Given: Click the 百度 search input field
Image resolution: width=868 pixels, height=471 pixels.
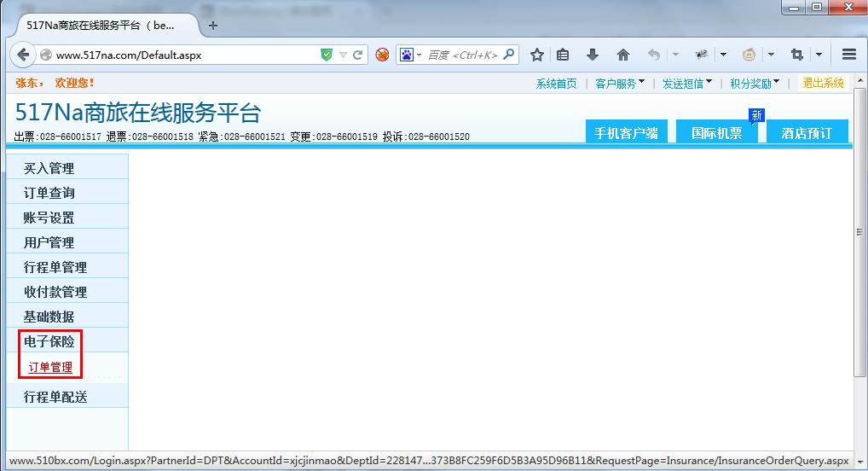Looking at the screenshot, I should (x=463, y=55).
